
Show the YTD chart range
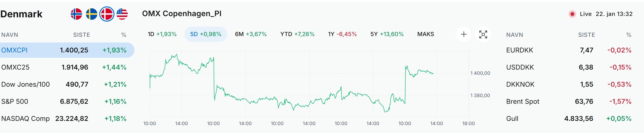pos(297,34)
